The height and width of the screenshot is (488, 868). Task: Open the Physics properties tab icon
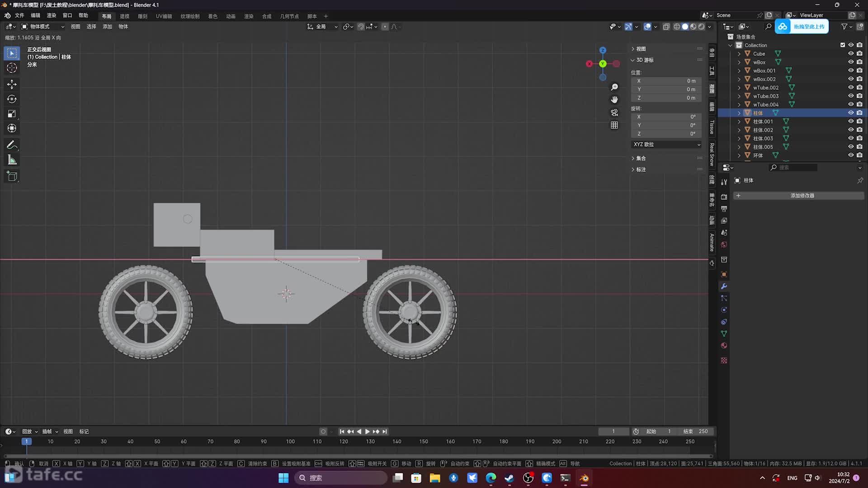pyautogui.click(x=724, y=310)
